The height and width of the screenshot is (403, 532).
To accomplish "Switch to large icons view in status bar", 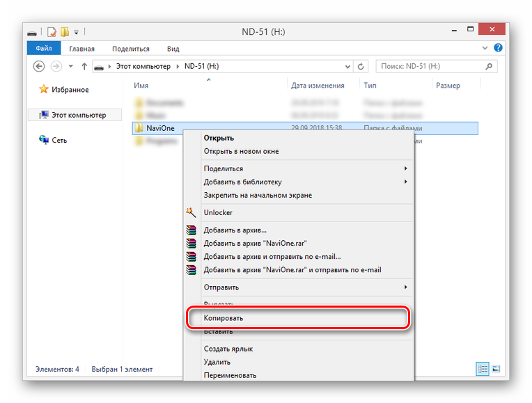I will pyautogui.click(x=496, y=369).
